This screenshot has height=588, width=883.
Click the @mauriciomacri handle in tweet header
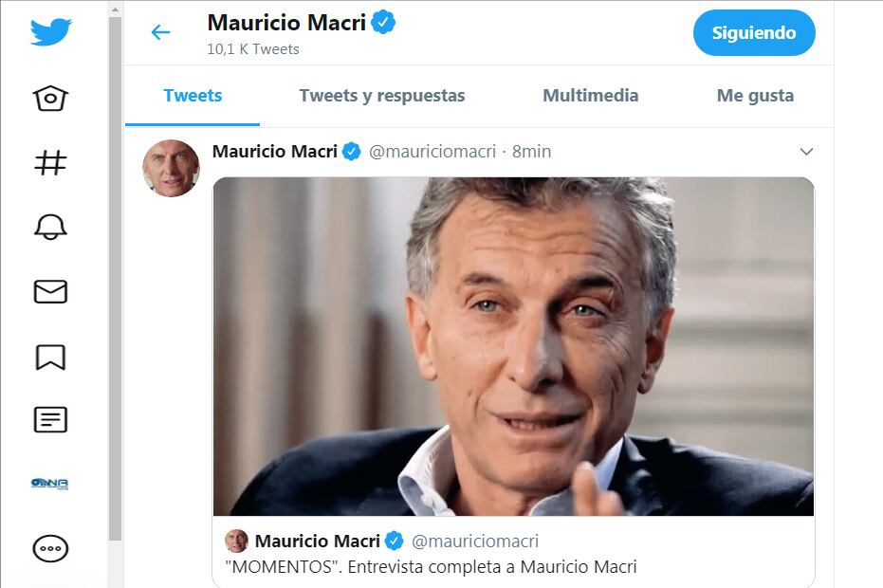pos(432,152)
